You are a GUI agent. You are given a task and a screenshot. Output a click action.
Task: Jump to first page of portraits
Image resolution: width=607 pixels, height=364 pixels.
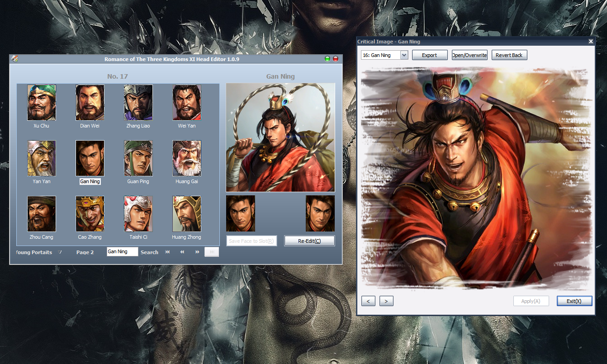[x=167, y=252]
